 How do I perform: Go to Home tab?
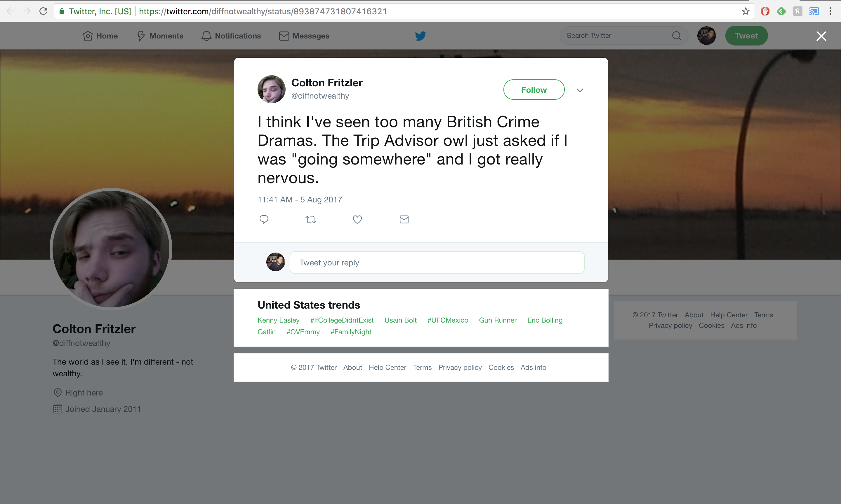click(x=100, y=36)
